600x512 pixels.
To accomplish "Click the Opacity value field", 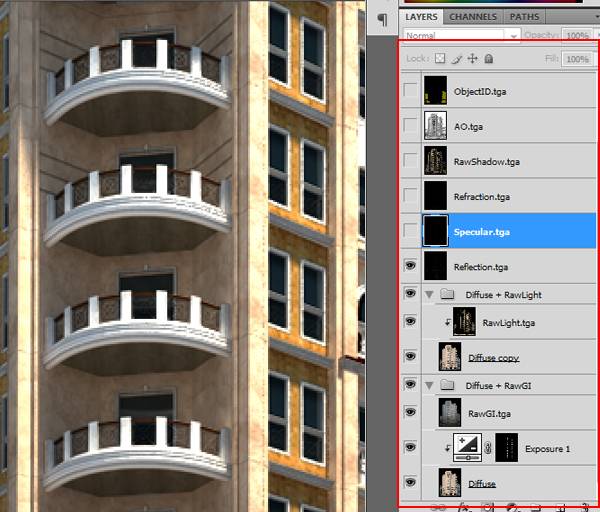I will pos(578,34).
